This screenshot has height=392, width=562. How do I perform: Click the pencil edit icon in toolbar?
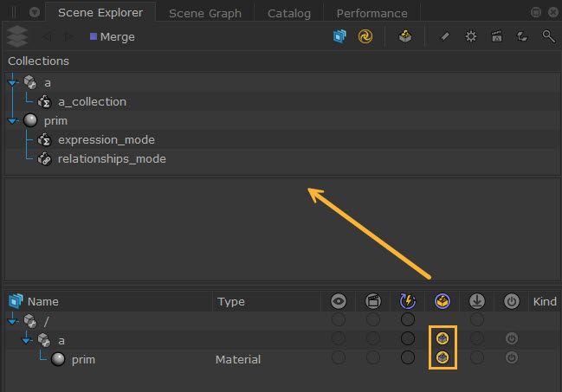pos(445,37)
